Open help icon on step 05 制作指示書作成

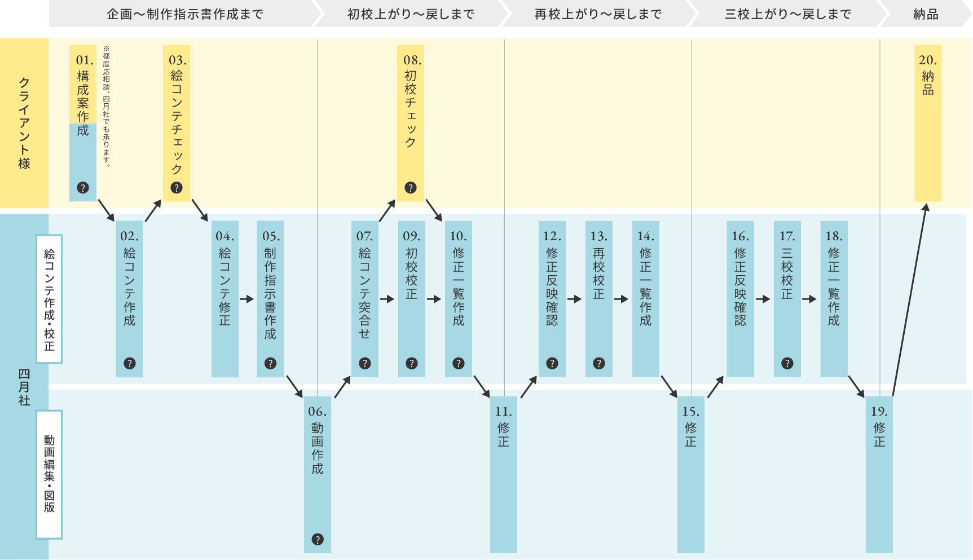[270, 363]
